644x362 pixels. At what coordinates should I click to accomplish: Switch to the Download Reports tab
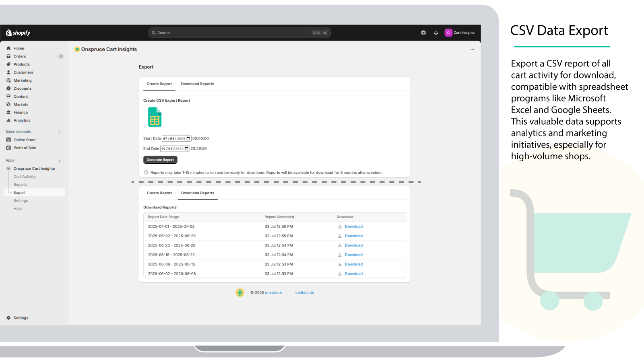[198, 84]
